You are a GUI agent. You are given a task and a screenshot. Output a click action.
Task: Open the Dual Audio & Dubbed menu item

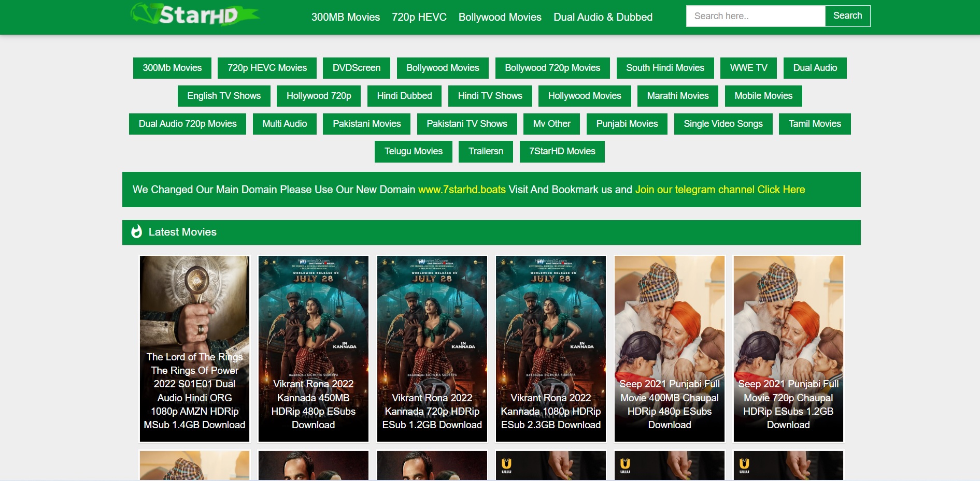603,17
